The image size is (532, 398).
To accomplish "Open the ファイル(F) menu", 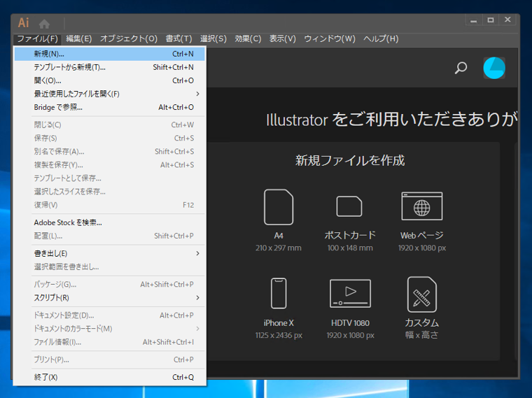I will [x=37, y=38].
